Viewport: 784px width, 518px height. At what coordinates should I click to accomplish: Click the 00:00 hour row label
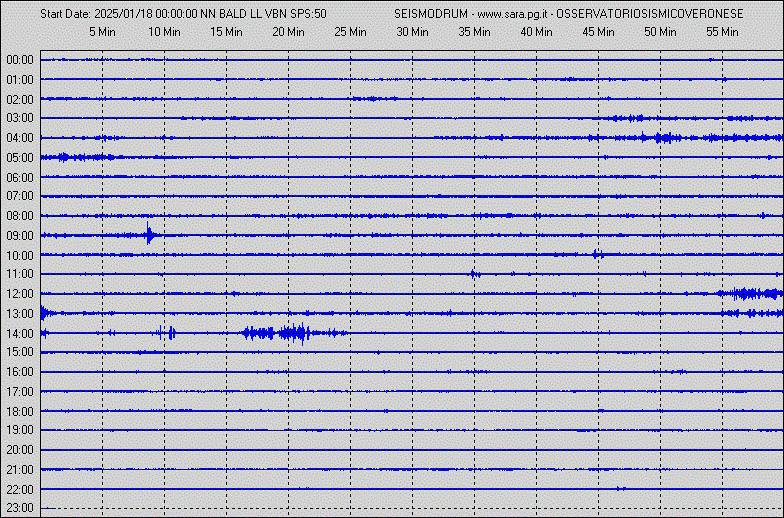(x=20, y=60)
